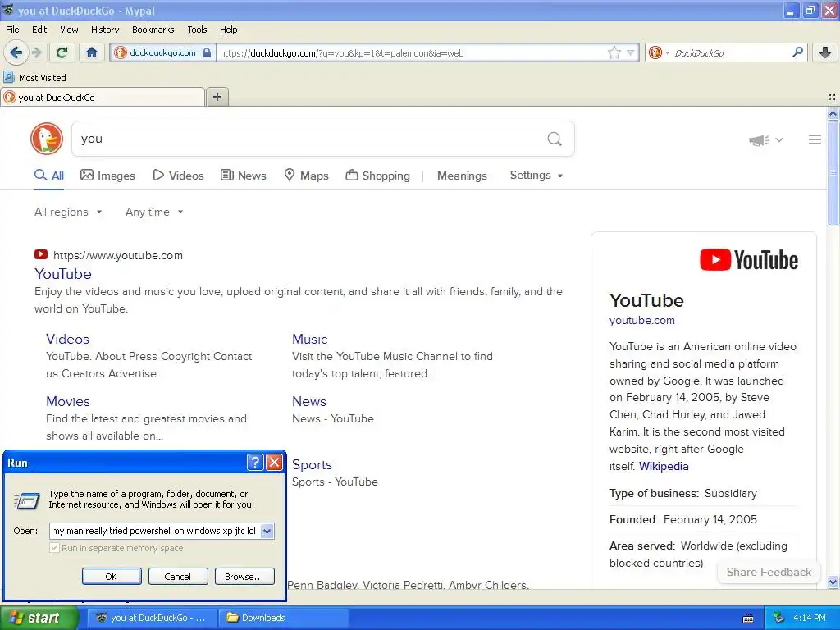Open the browser home page

pos(92,52)
